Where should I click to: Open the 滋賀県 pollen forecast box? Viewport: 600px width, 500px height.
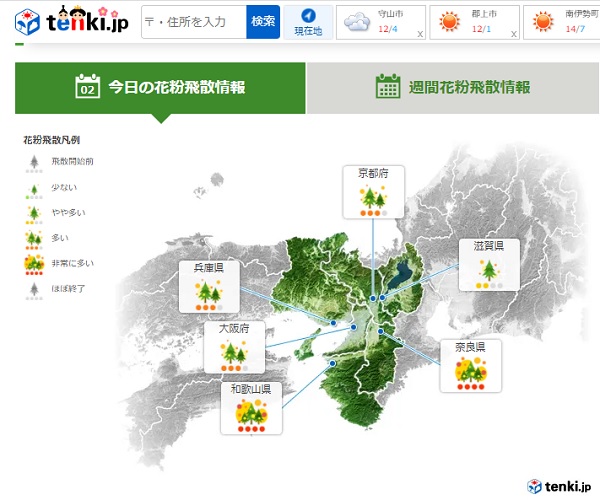click(488, 265)
